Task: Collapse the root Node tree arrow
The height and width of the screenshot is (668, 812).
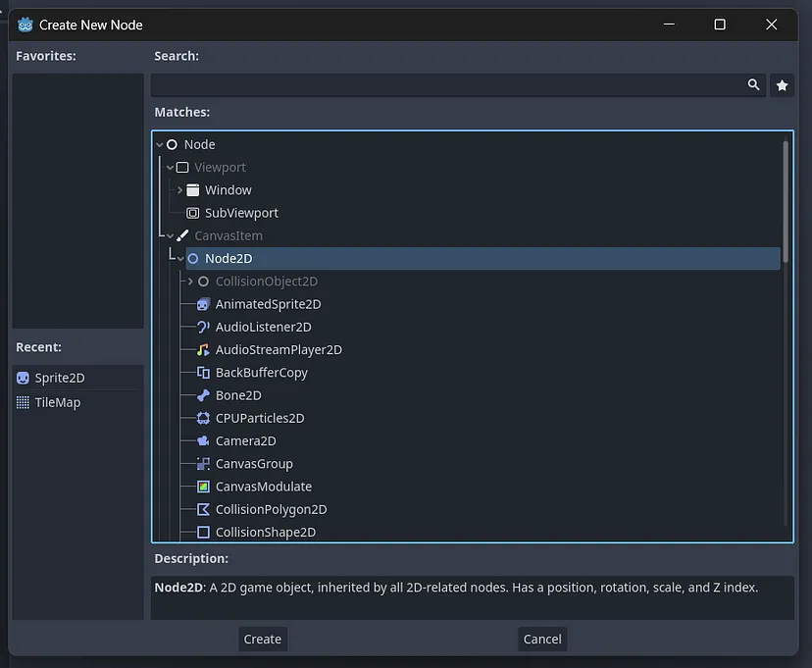Action: coord(160,144)
